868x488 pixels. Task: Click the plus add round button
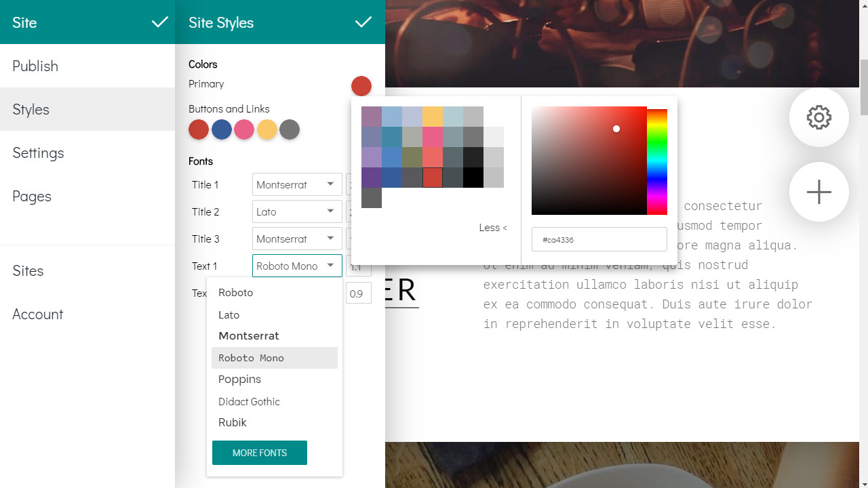tap(818, 192)
